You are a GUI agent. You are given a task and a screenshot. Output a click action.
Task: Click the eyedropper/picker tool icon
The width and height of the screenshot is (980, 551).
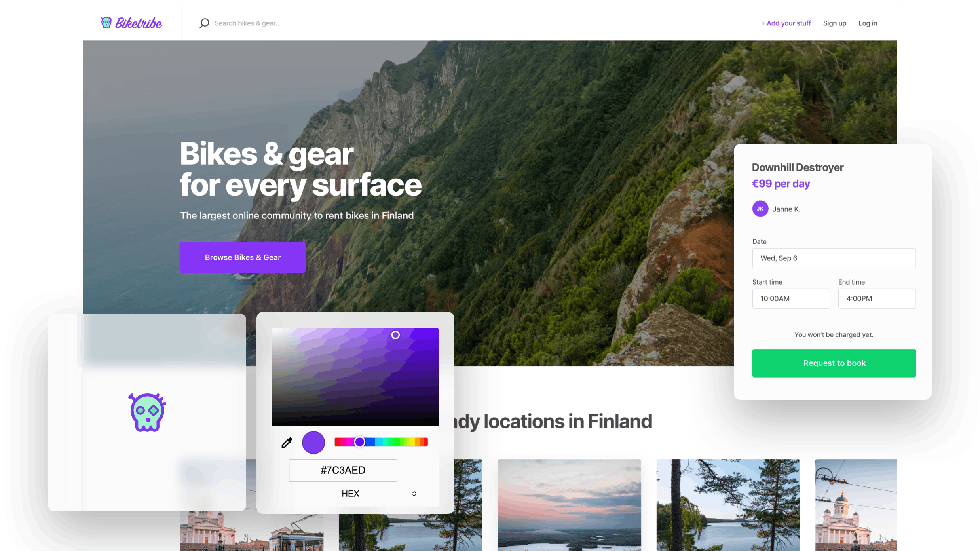point(287,442)
